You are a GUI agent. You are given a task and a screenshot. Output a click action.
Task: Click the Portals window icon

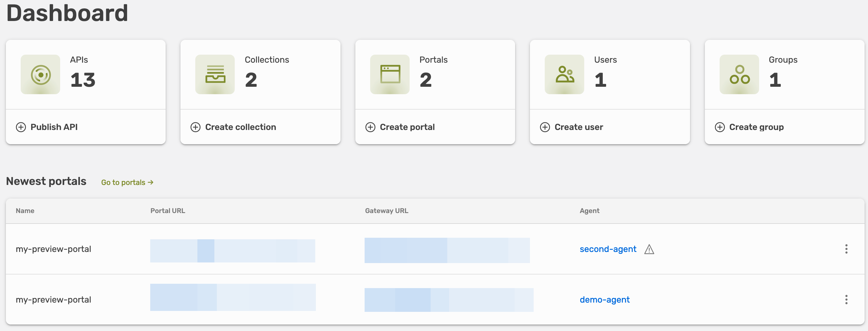click(x=390, y=75)
